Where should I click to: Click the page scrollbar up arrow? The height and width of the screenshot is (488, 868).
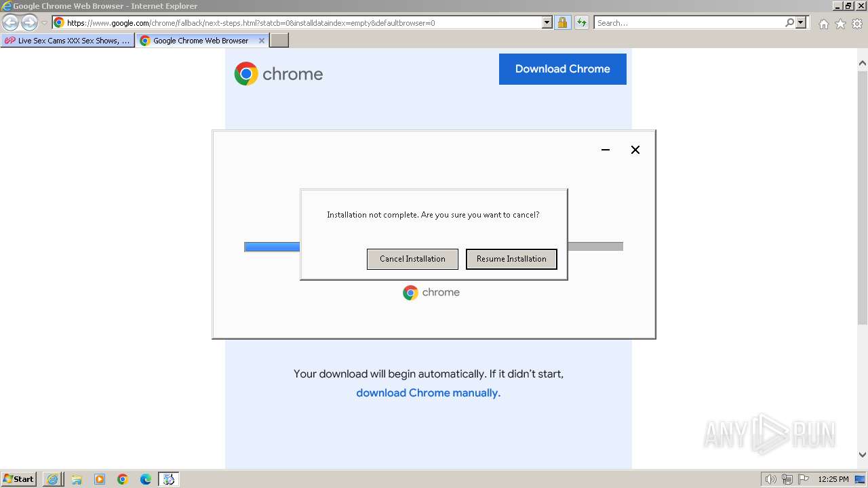[x=862, y=63]
